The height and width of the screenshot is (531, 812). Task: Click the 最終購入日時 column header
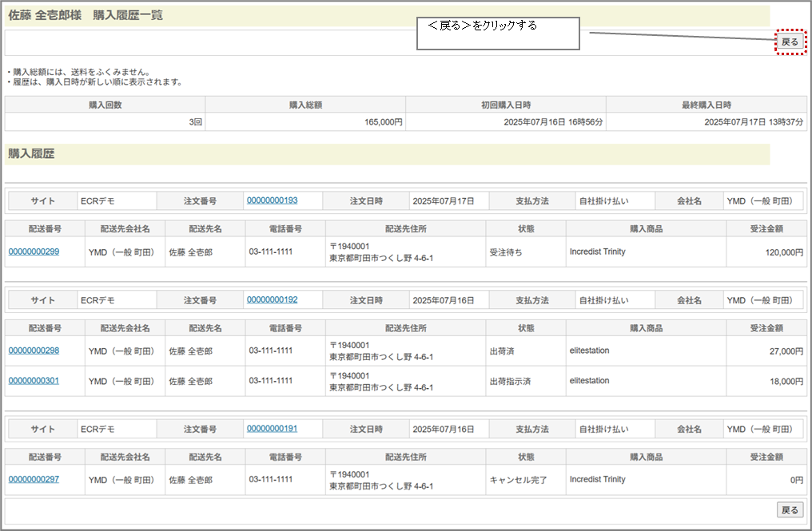(706, 105)
